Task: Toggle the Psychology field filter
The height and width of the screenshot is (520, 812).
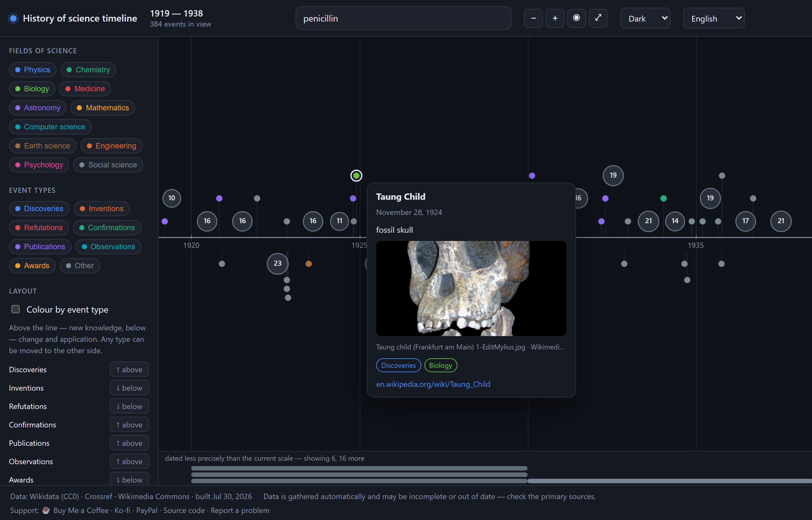Action: click(39, 165)
